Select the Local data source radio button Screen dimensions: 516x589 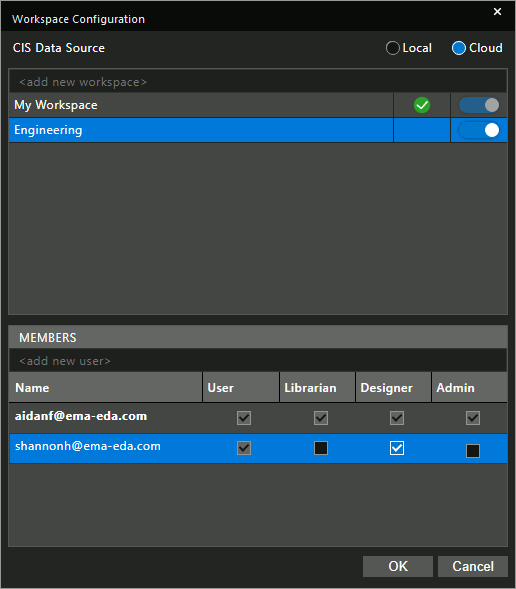393,48
